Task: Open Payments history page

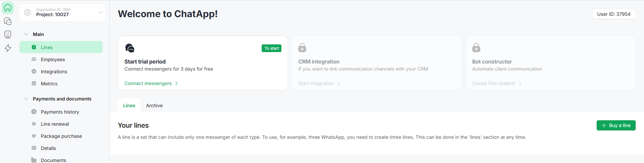Action: (x=60, y=112)
